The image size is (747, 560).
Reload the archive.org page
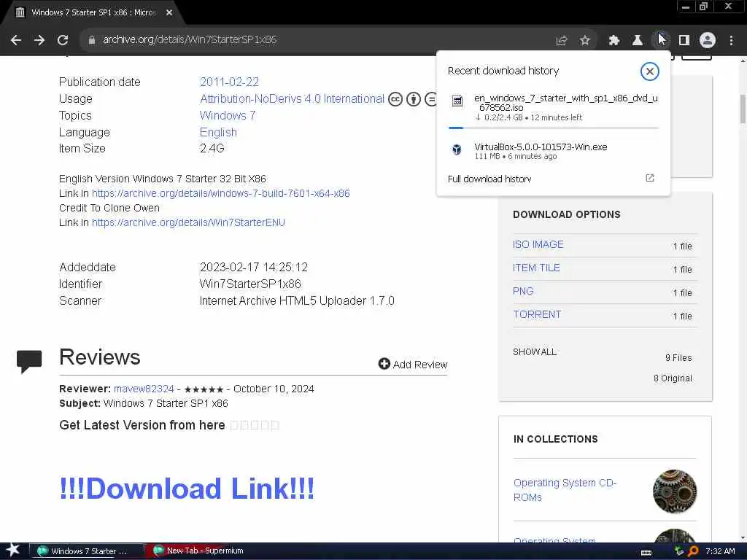click(63, 40)
